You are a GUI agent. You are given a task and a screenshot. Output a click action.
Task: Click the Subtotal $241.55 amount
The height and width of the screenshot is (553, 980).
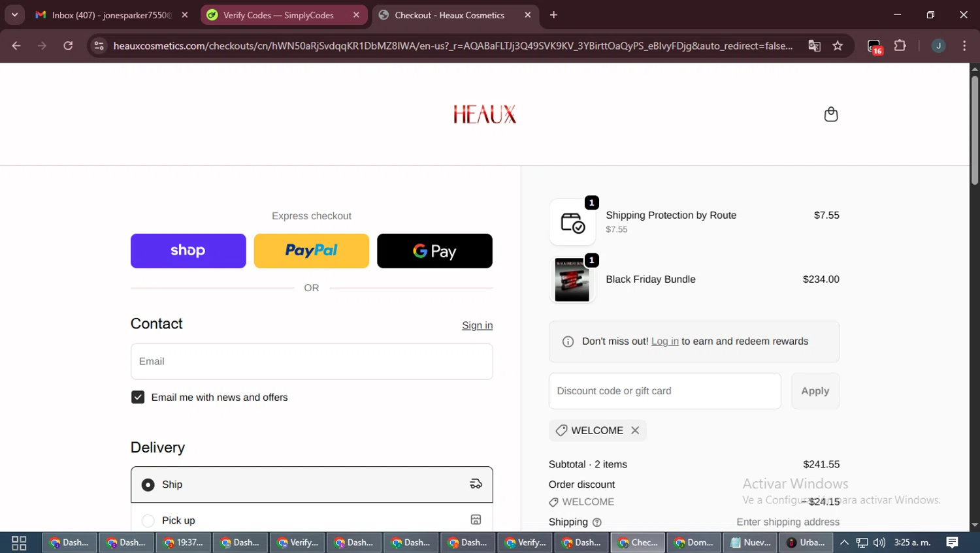point(821,464)
